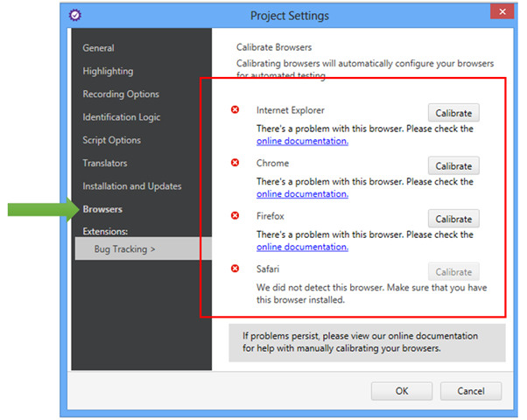This screenshot has height=420, width=527.
Task: Switch to Script Options section
Action: point(111,140)
